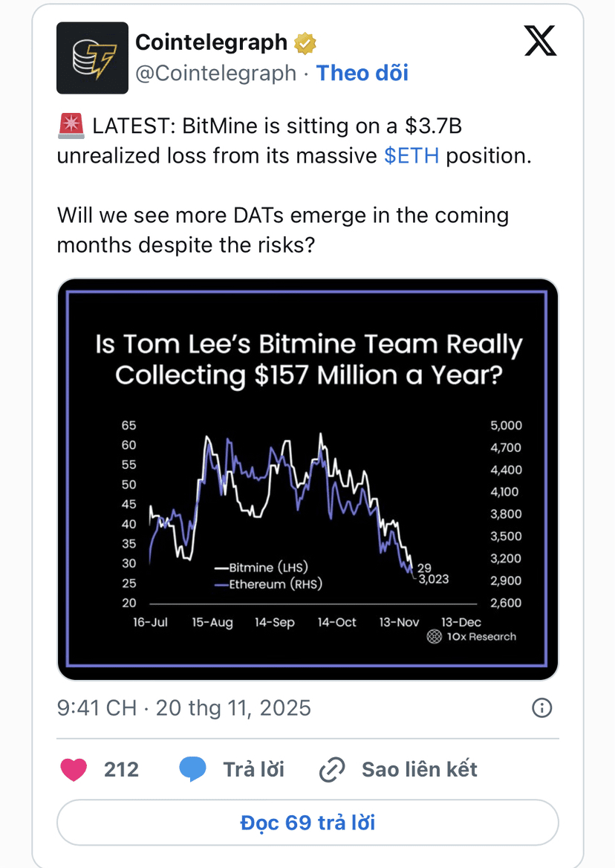Click the 10x Research logo in chart
615x868 pixels.
pos(435,636)
